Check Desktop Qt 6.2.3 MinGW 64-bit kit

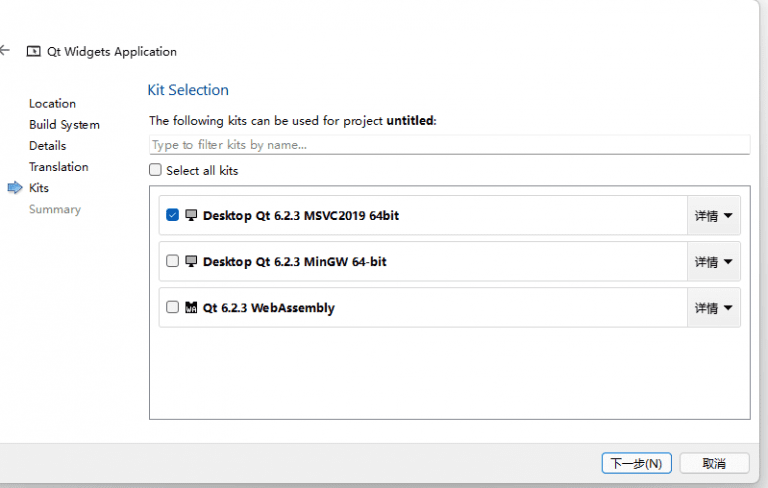click(x=173, y=261)
